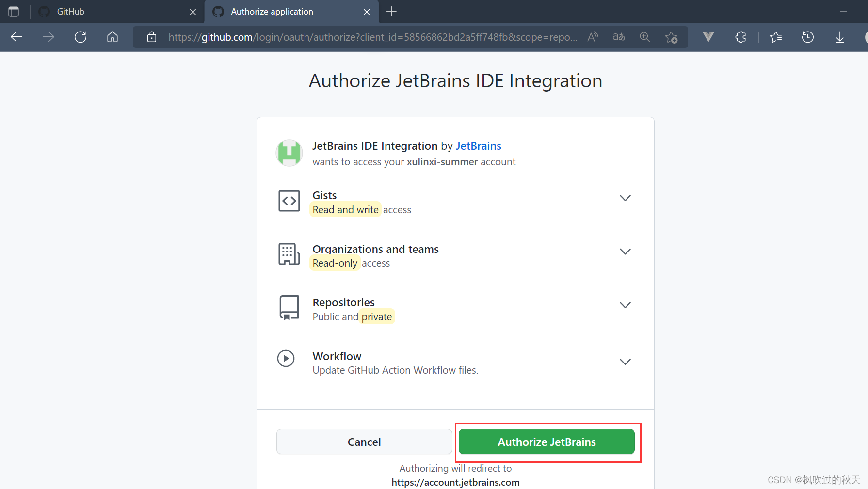This screenshot has width=868, height=489.
Task: Close the Authorize application tab
Action: [367, 12]
